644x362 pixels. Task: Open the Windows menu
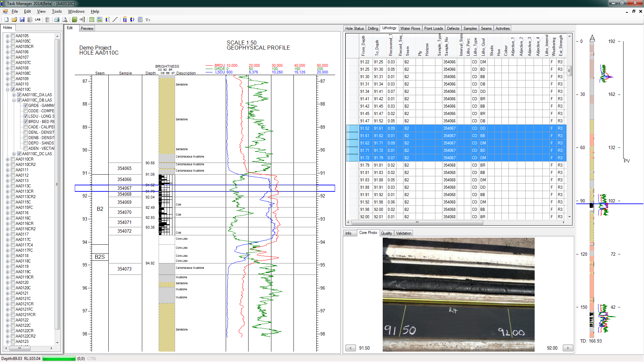pyautogui.click(x=76, y=11)
